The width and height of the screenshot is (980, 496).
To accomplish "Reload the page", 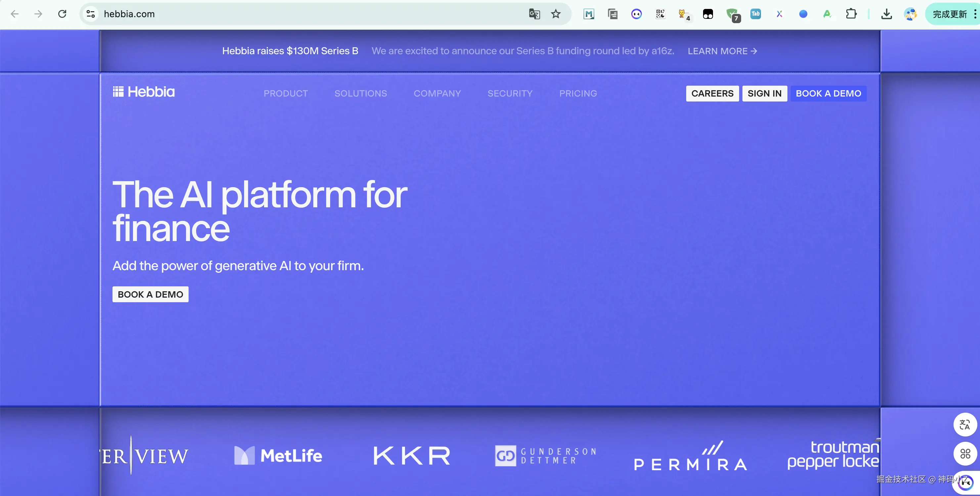I will pyautogui.click(x=62, y=14).
